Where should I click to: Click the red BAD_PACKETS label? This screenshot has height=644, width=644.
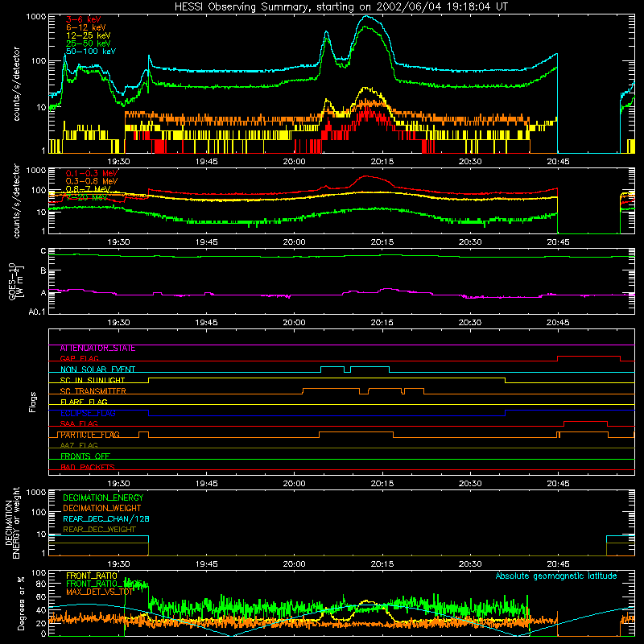coord(88,467)
